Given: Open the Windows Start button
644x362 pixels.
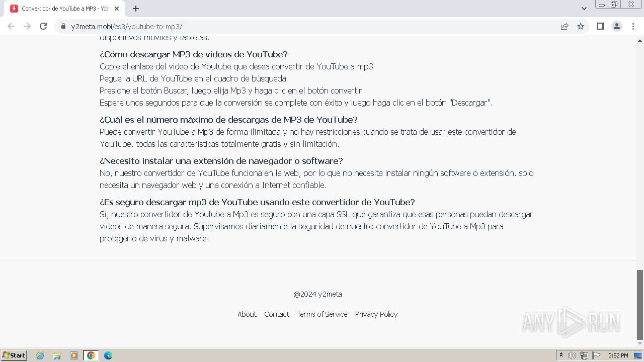Looking at the screenshot, I should 14,355.
